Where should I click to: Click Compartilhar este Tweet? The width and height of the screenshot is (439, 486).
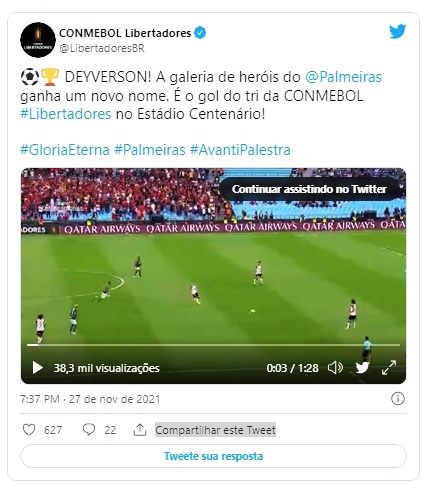click(215, 430)
